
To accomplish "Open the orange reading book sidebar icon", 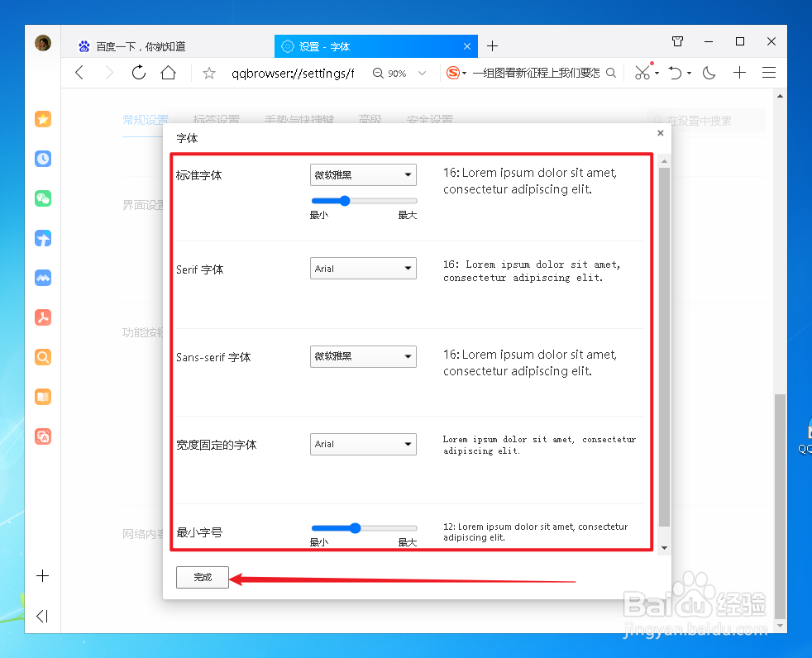I will click(x=43, y=397).
